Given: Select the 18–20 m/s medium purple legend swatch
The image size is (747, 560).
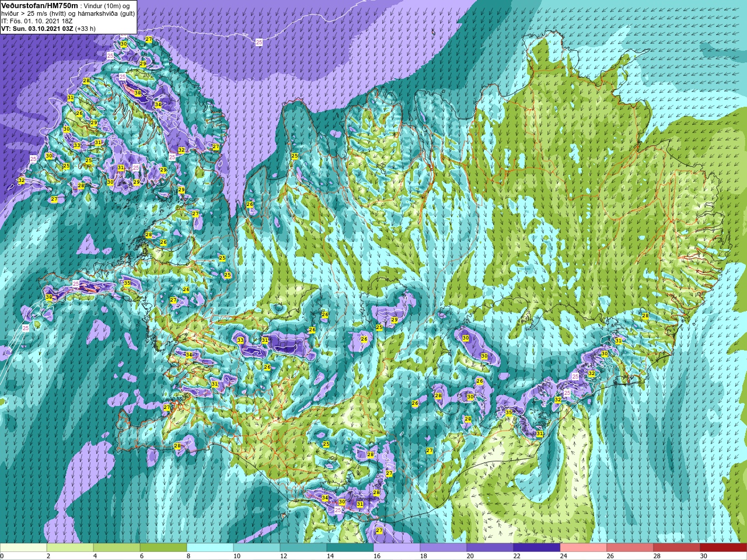Looking at the screenshot, I should tap(444, 548).
